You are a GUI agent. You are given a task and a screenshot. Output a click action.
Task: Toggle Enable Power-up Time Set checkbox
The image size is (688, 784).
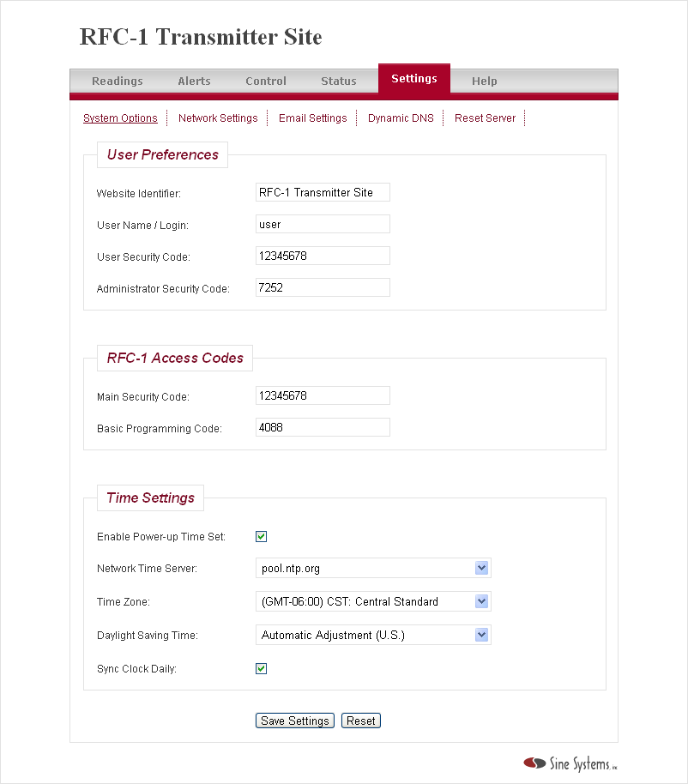261,536
